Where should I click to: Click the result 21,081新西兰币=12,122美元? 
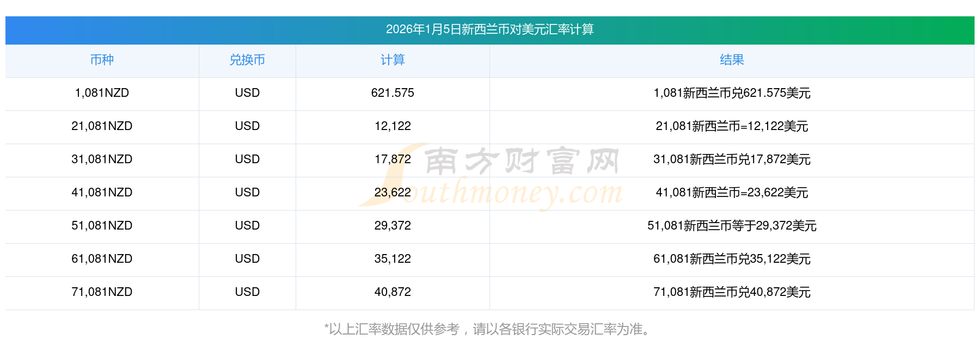coord(732,126)
